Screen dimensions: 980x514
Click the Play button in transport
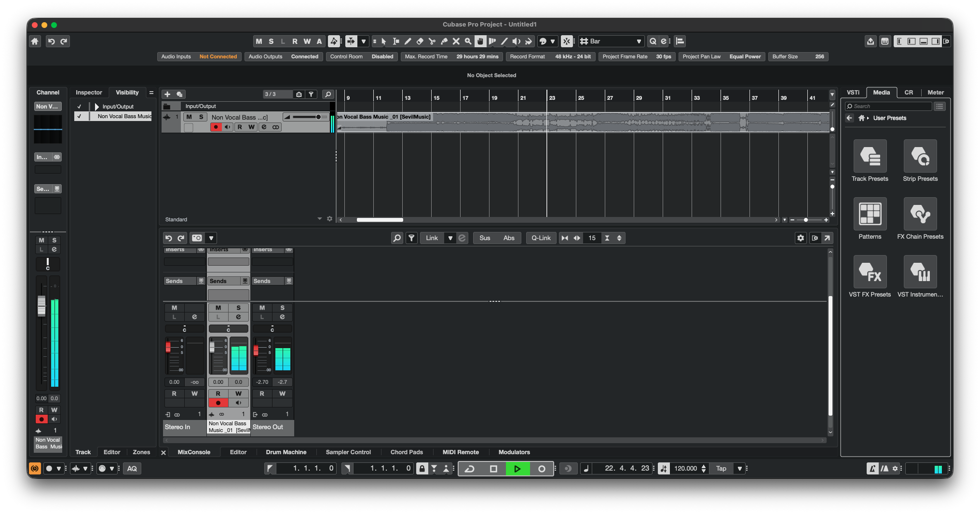tap(517, 468)
